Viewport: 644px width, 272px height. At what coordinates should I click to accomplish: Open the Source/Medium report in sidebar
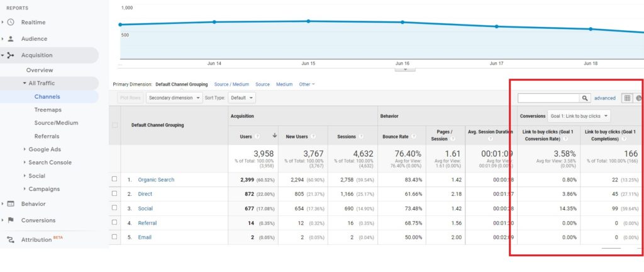(55, 123)
